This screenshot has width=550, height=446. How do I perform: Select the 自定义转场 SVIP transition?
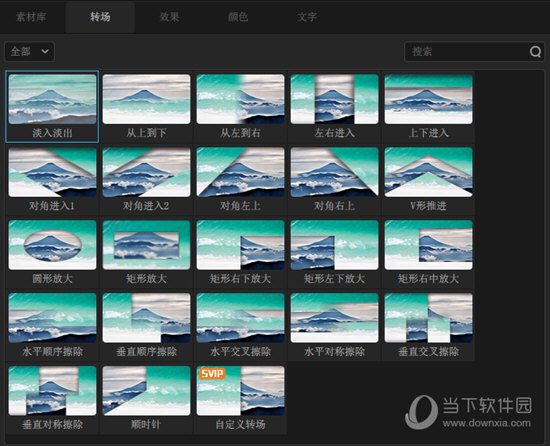click(240, 391)
